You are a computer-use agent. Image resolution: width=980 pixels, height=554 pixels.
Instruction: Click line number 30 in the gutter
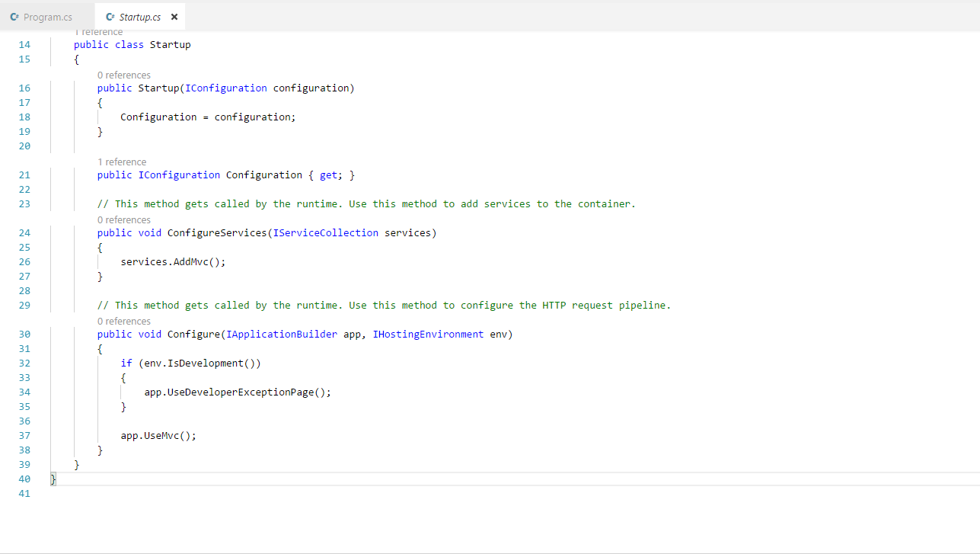[24, 335]
